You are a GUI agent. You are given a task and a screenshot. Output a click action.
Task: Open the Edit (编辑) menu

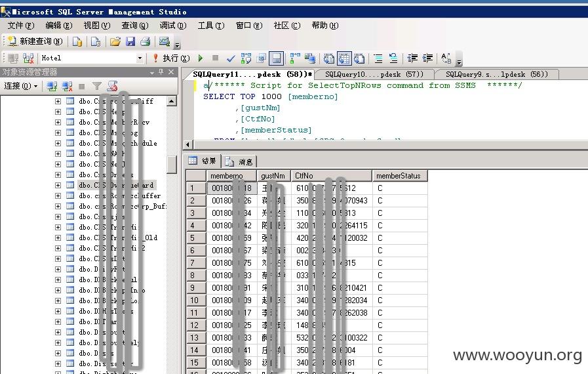[x=58, y=26]
